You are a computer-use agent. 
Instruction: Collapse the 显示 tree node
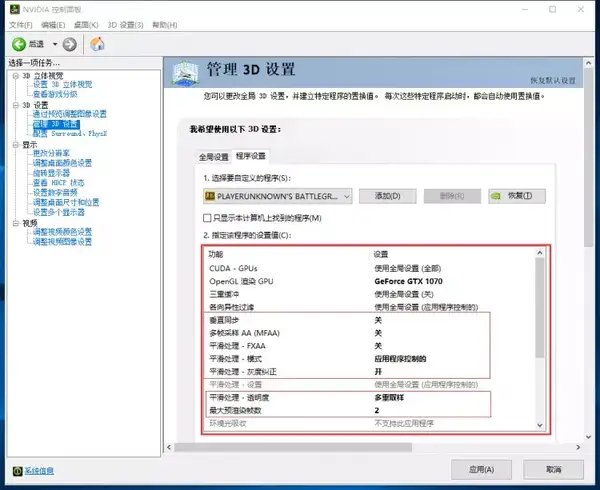[15, 144]
